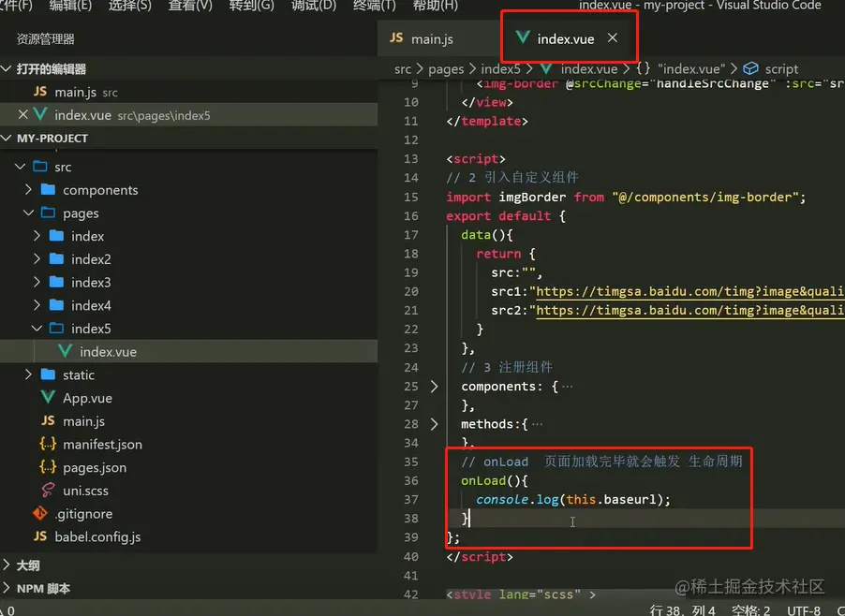
Task: Open the 帮助(H) menu
Action: click(436, 5)
